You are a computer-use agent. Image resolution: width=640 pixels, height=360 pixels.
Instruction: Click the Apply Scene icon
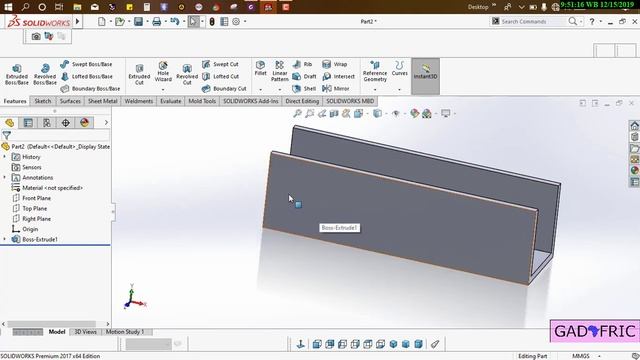pyautogui.click(x=427, y=113)
